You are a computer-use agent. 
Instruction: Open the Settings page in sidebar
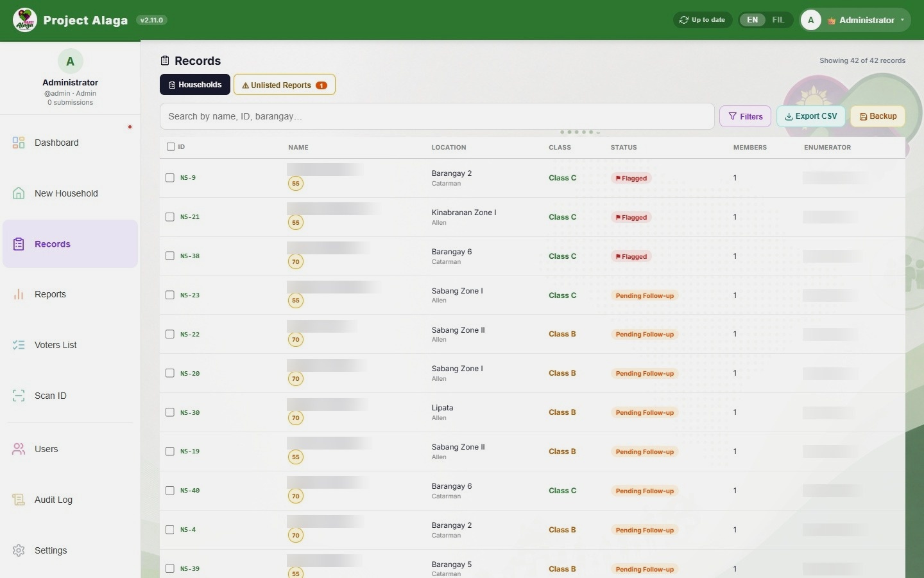[x=71, y=550]
